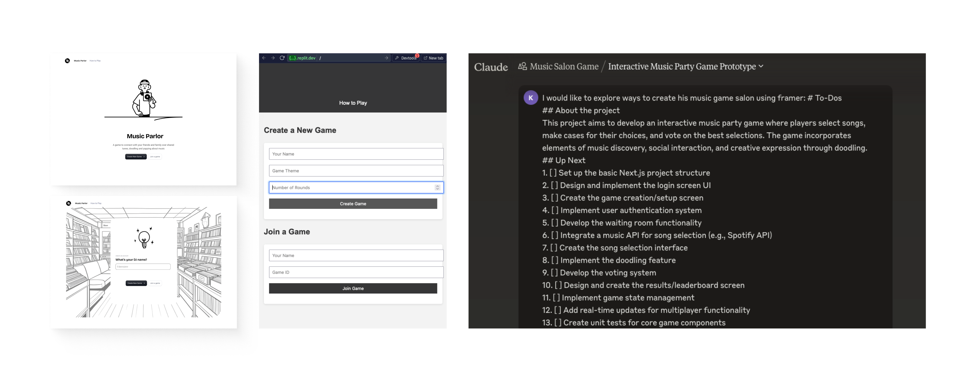
Task: Open the Music Salon Game project breadcrumb
Action: pyautogui.click(x=564, y=66)
